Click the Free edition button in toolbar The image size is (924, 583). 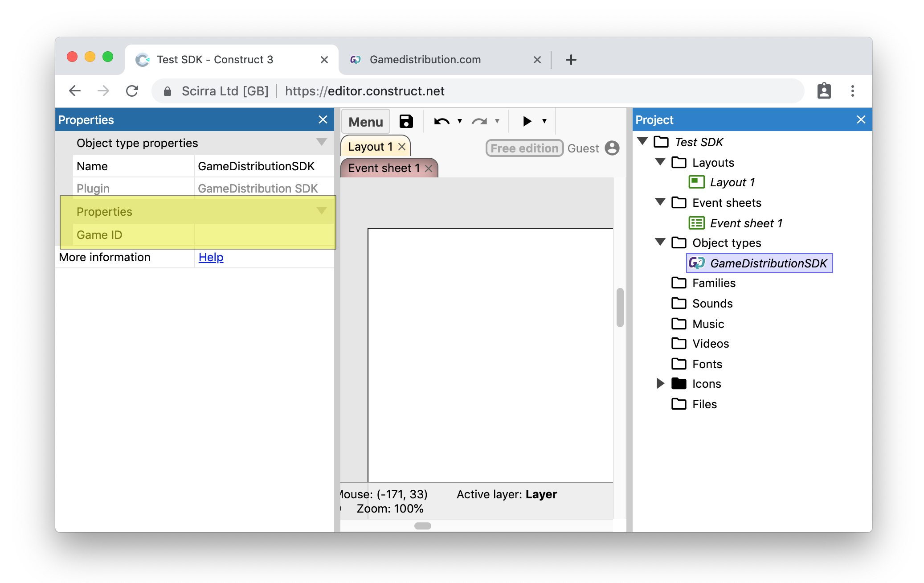[x=523, y=148]
